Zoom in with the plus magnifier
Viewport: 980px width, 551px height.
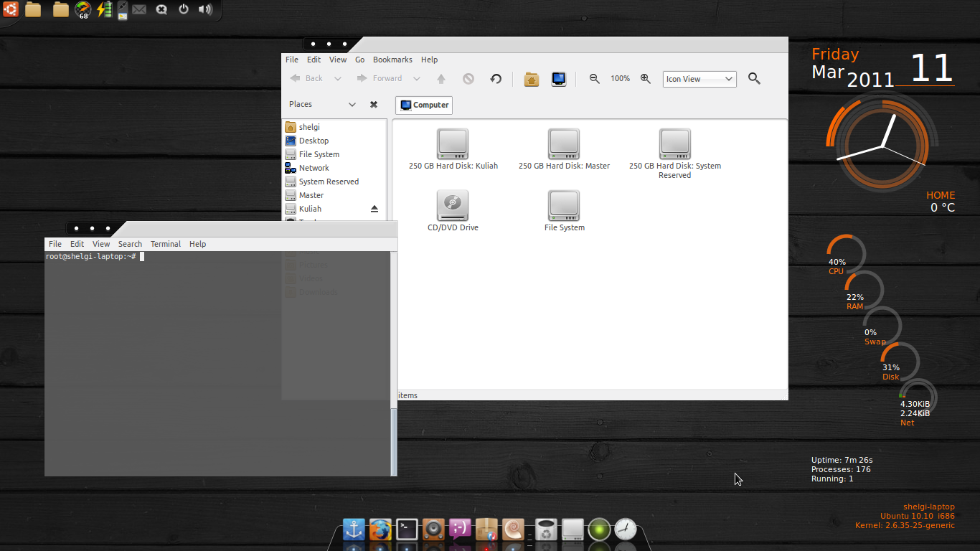[x=646, y=79]
